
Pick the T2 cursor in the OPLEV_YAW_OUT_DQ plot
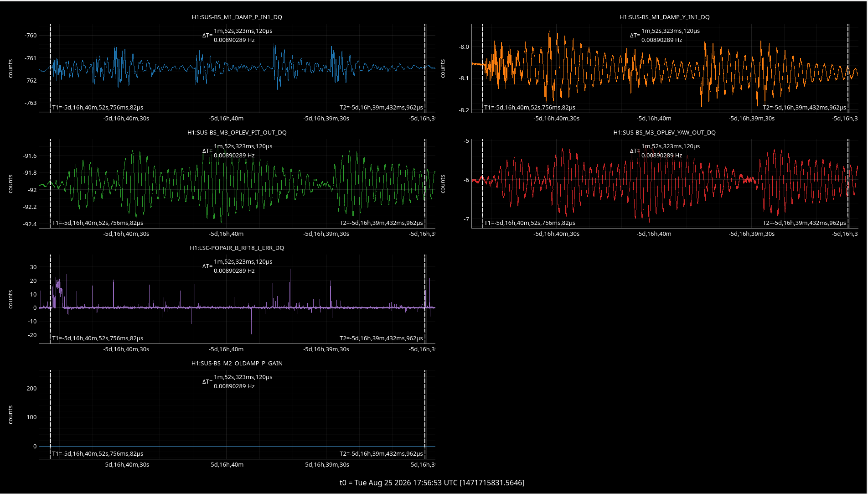848,184
